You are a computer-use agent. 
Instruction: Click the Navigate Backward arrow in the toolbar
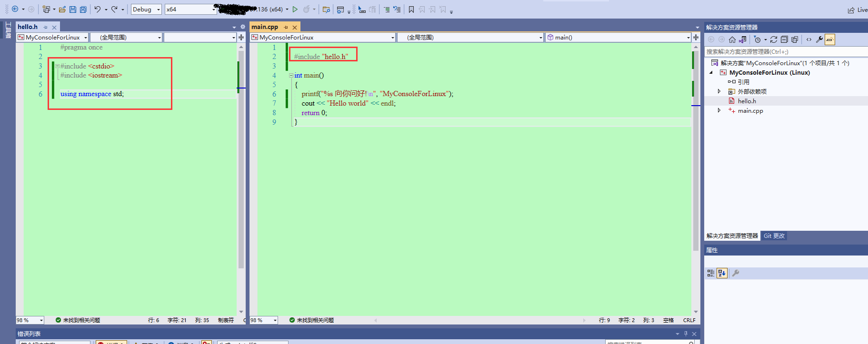click(15, 9)
